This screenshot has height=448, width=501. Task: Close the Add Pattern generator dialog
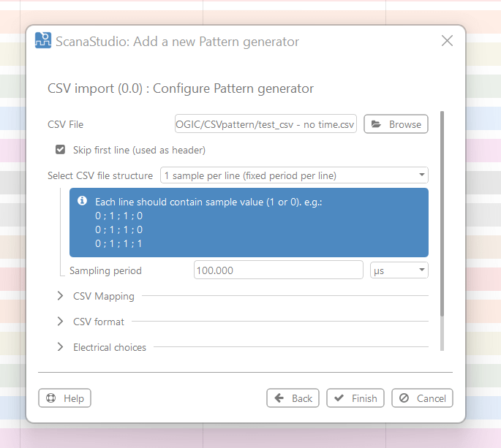click(x=447, y=41)
